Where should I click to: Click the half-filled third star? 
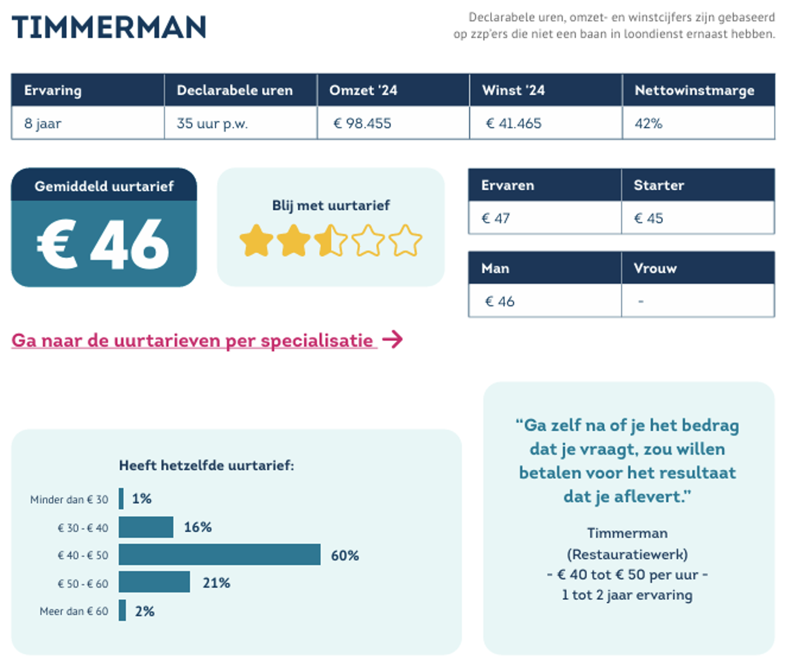click(x=330, y=241)
